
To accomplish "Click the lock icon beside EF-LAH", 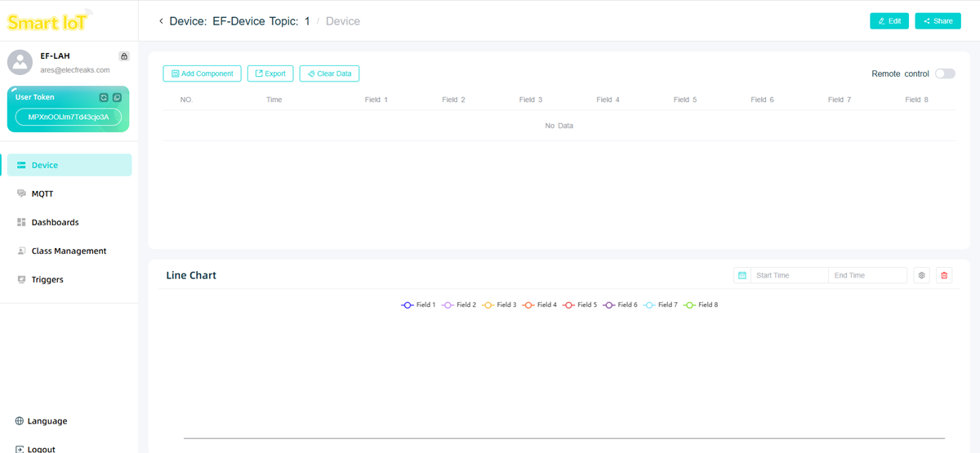I will (124, 56).
